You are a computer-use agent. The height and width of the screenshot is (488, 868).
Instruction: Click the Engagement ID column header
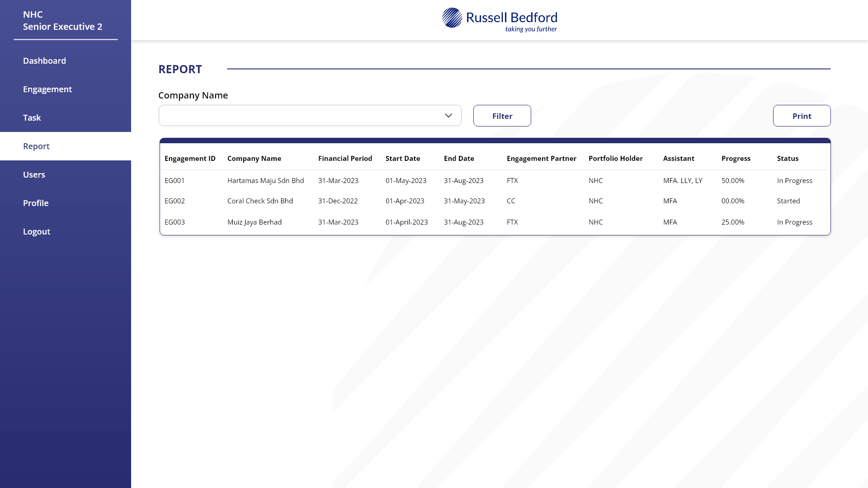[190, 158]
